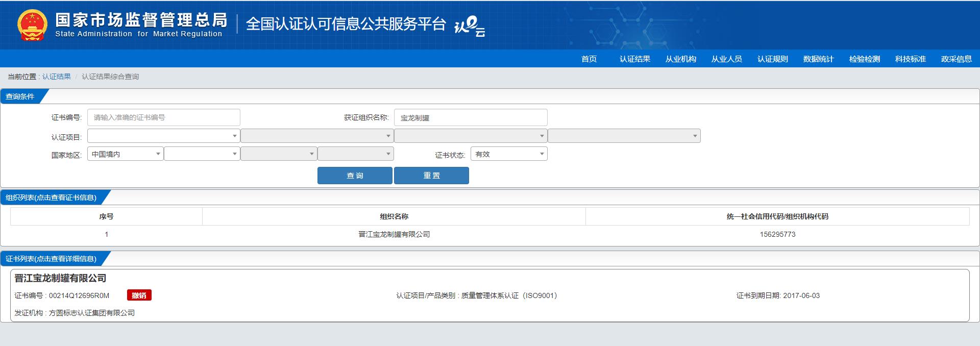Screen dimensions: 980x346
Task: Expand the second 认证项目 dropdown
Action: (x=317, y=136)
